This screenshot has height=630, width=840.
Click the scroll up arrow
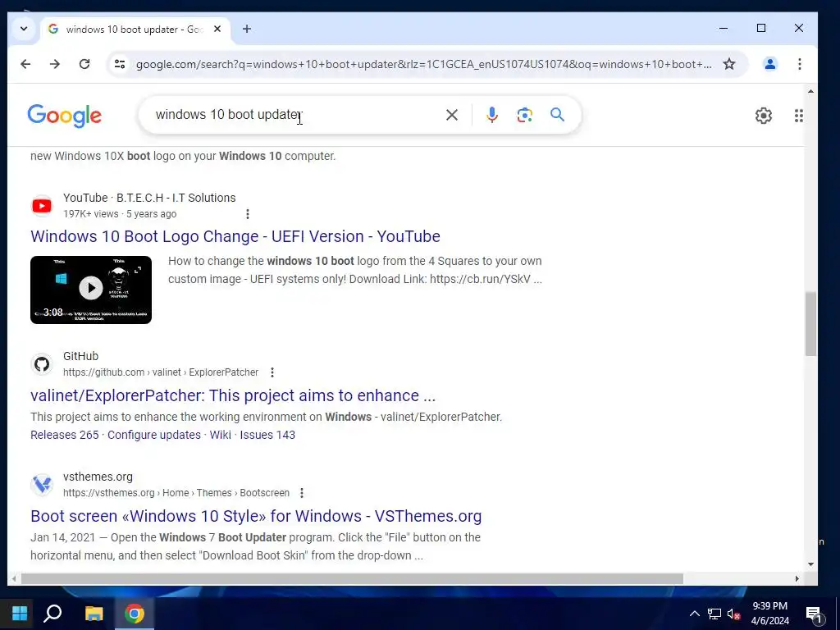click(x=810, y=92)
